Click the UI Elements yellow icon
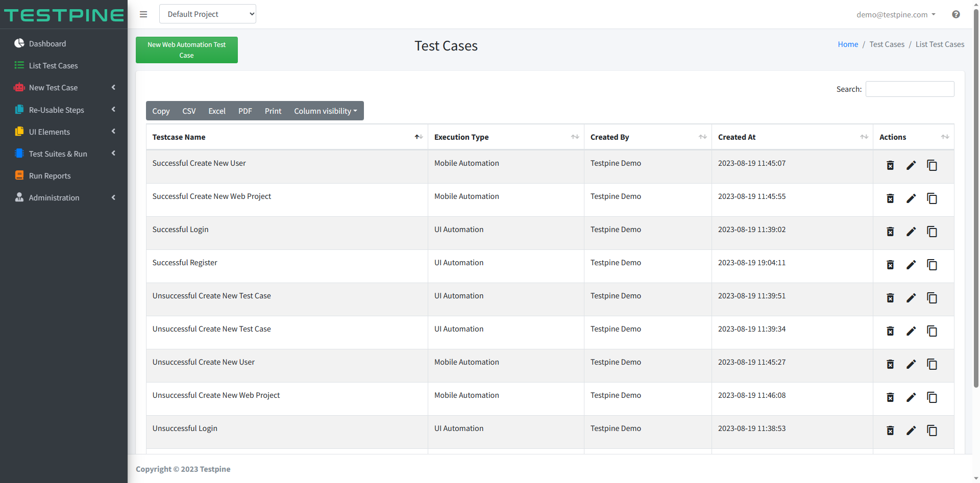Screen dimensions: 980x483 click(x=19, y=132)
